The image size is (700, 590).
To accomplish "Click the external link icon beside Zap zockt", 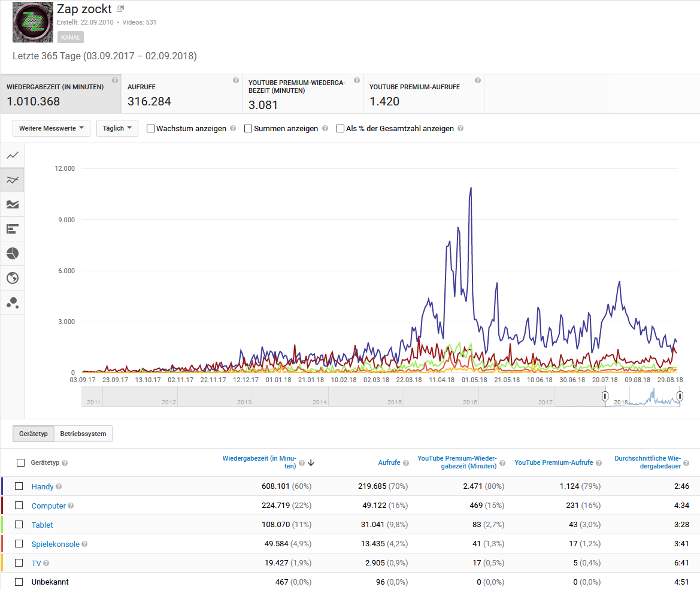I will pos(120,8).
